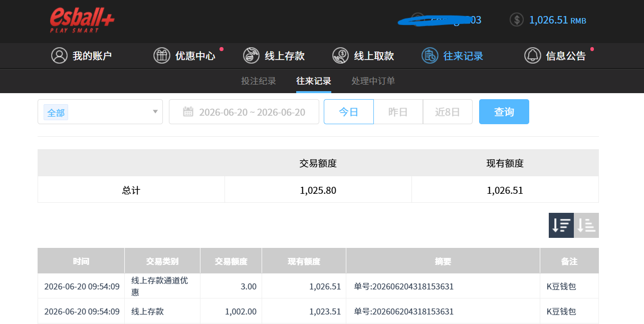Click the esball+ Play Smart logo

click(82, 21)
